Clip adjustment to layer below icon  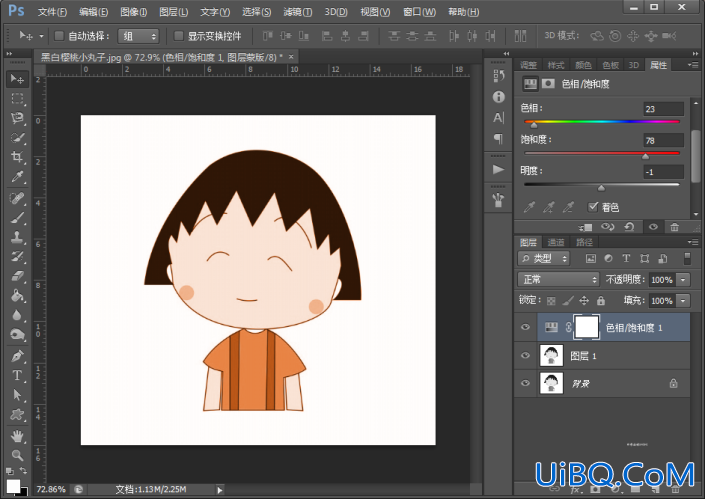pyautogui.click(x=585, y=227)
